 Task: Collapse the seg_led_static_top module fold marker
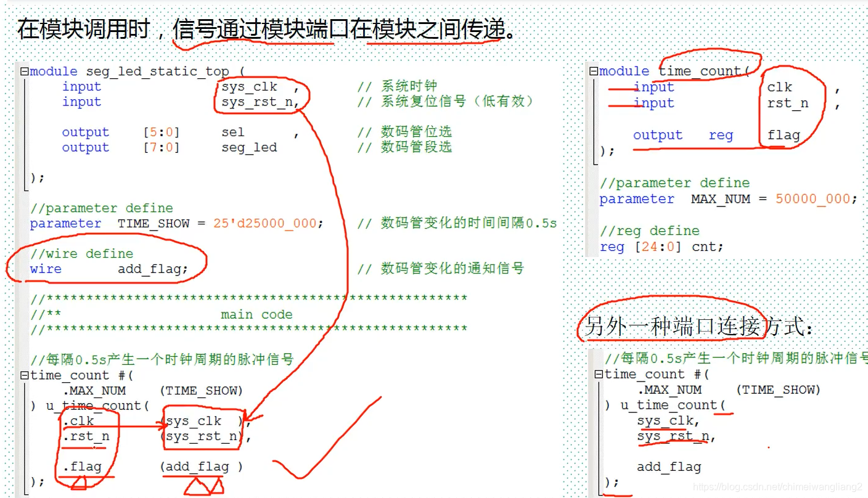(x=24, y=71)
